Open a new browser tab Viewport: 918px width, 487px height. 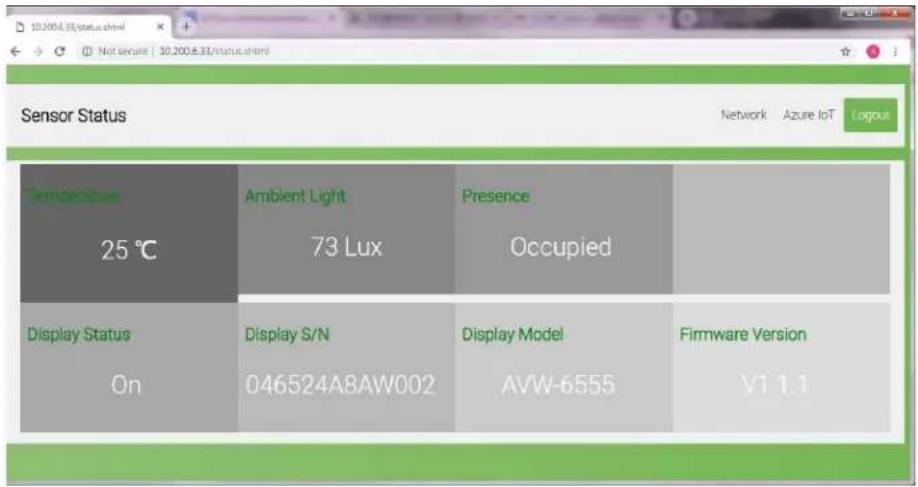(x=187, y=26)
